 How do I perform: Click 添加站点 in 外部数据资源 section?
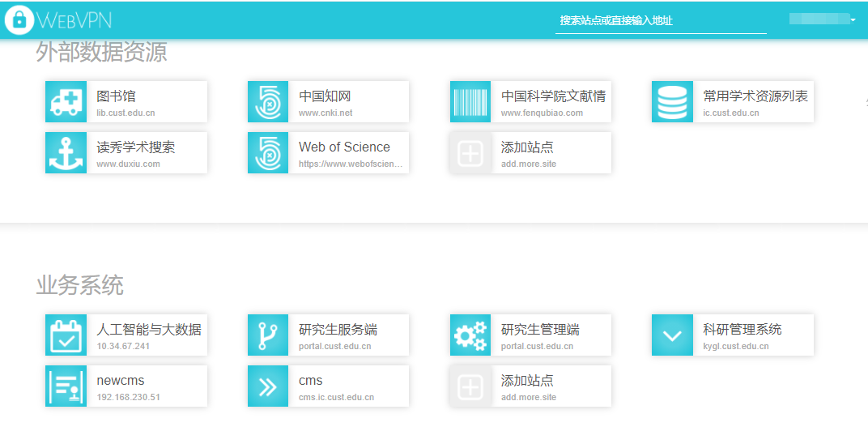point(527,147)
